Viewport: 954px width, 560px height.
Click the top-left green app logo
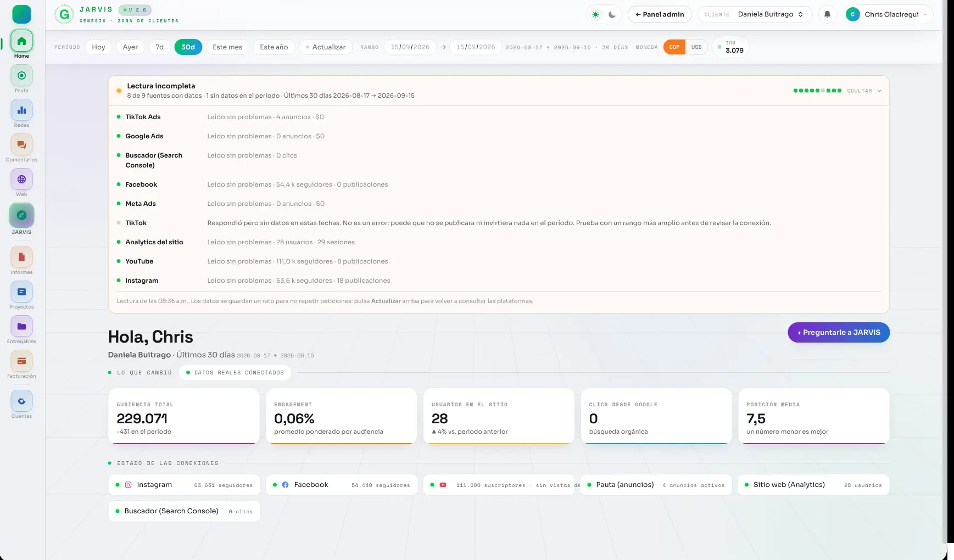coord(21,14)
